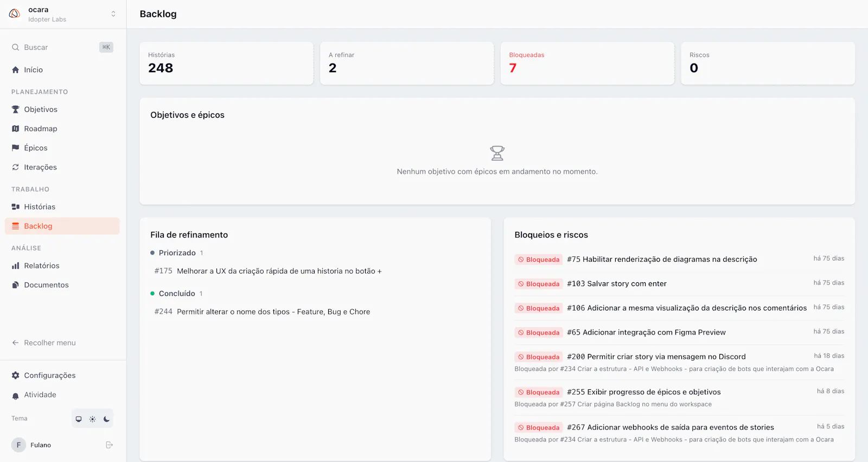Open #267 Adicionar webhooks de saída

671,428
